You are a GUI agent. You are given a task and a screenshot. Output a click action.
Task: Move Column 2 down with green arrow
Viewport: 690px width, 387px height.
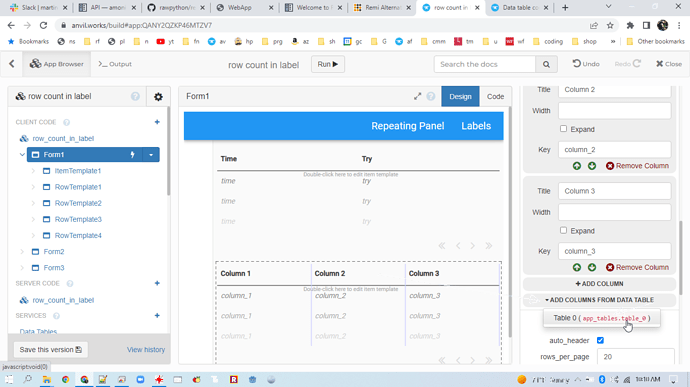pos(592,166)
